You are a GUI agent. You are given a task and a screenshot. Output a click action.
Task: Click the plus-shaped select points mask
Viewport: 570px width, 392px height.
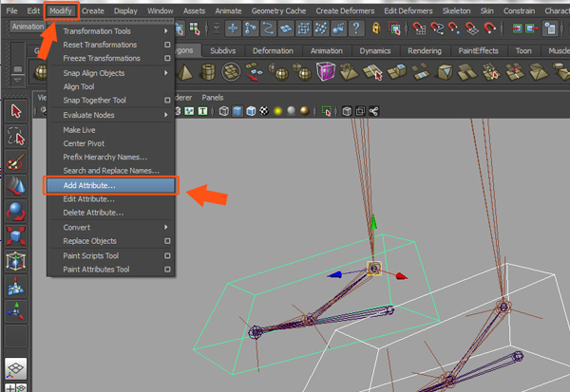(x=233, y=28)
